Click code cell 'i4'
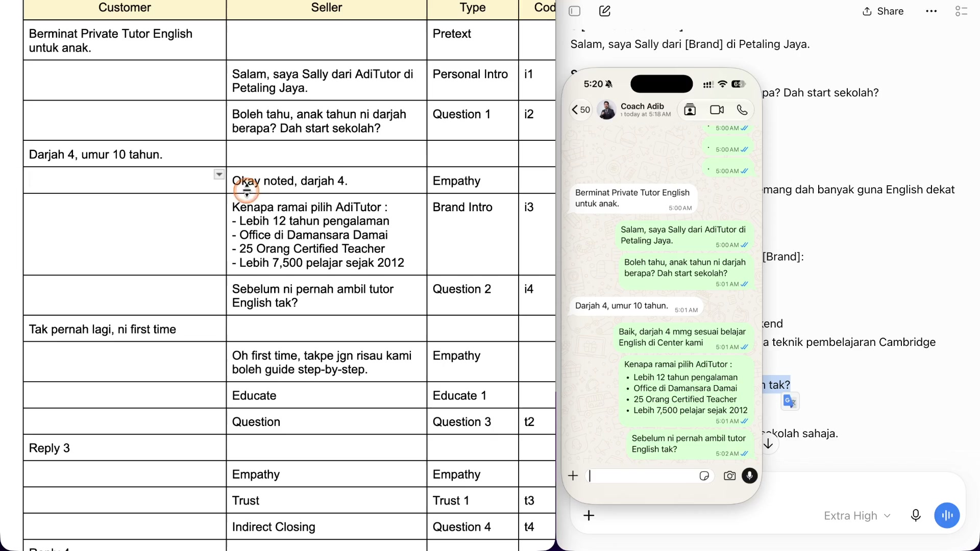The width and height of the screenshot is (980, 551). pyautogui.click(x=537, y=295)
